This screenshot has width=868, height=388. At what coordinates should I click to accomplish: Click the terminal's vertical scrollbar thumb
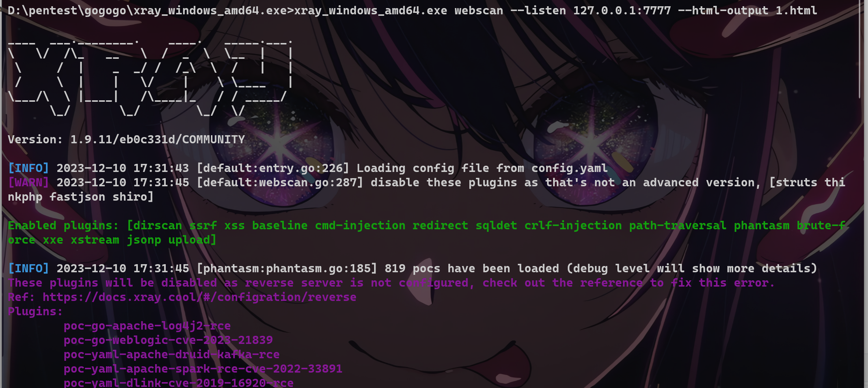point(860,49)
